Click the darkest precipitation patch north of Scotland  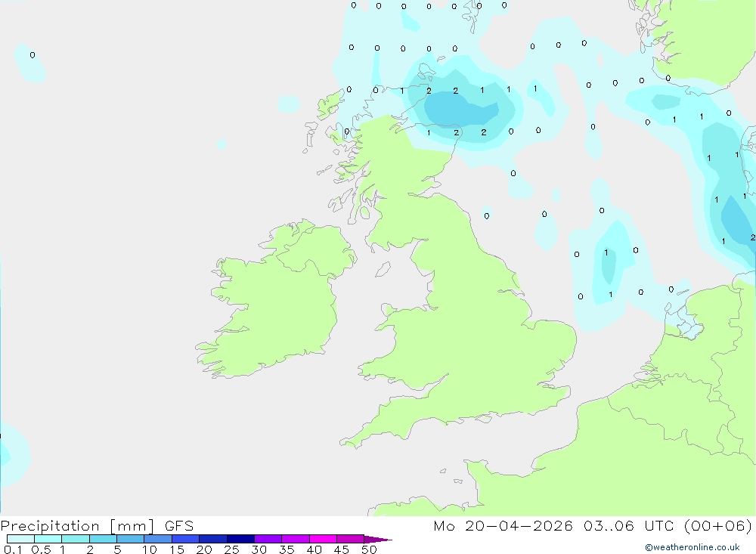point(460,109)
